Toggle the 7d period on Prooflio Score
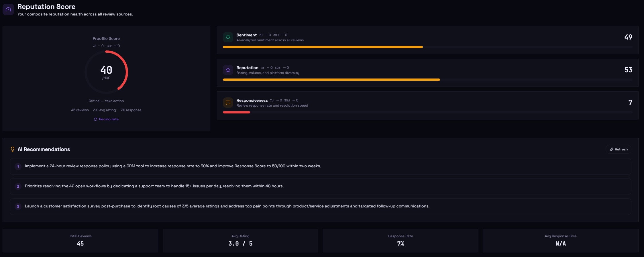This screenshot has width=644, height=257. coord(95,46)
